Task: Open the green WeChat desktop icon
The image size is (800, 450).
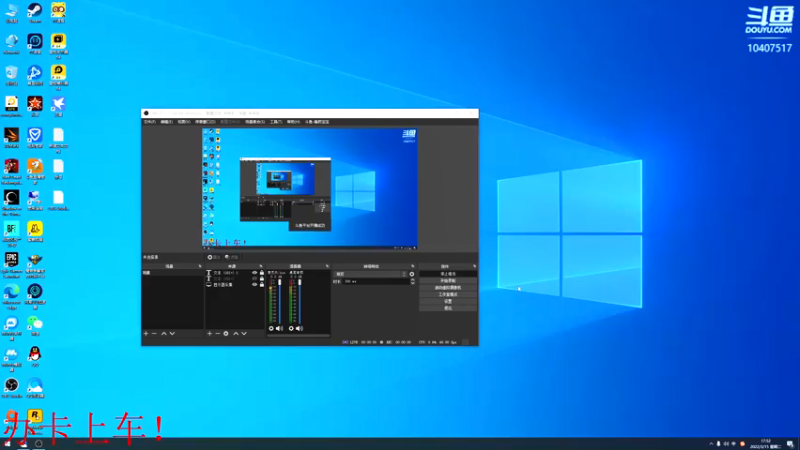Action: (35, 326)
